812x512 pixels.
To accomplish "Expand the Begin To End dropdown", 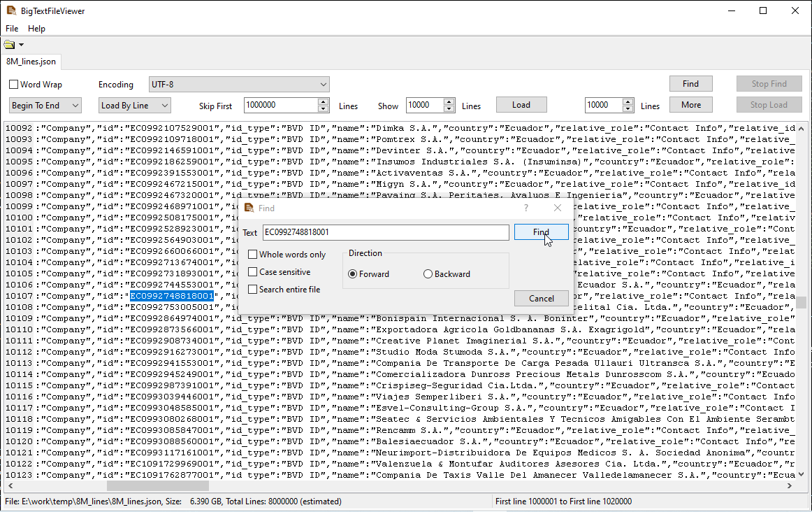I will pos(45,106).
